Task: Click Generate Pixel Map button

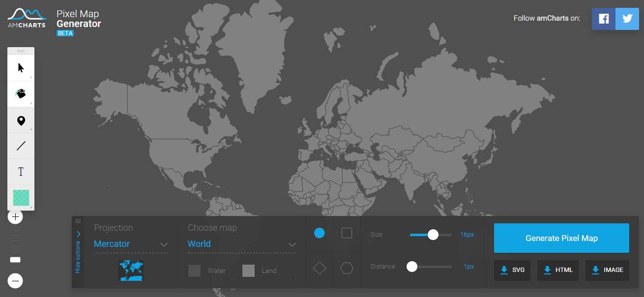Action: tap(561, 238)
